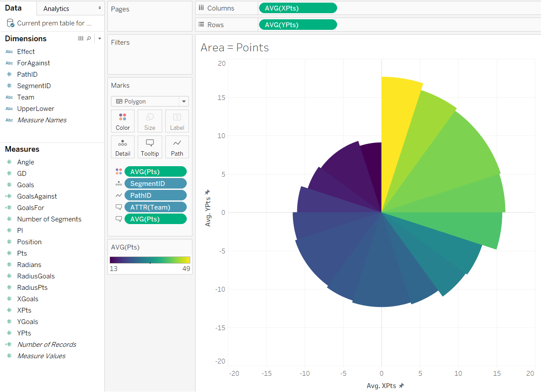Image resolution: width=541 pixels, height=392 pixels.
Task: Select the GoalsAgainst calculated measure
Action: coord(37,196)
